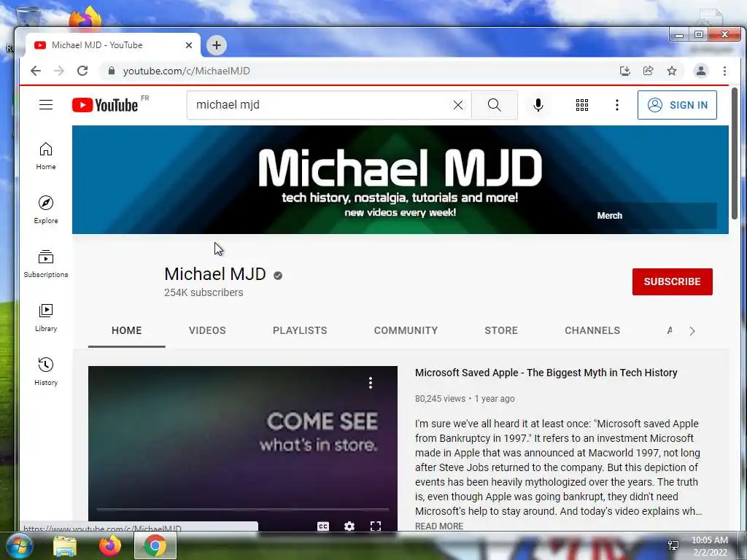747x560 pixels.
Task: Open network tray icon
Action: click(x=673, y=545)
